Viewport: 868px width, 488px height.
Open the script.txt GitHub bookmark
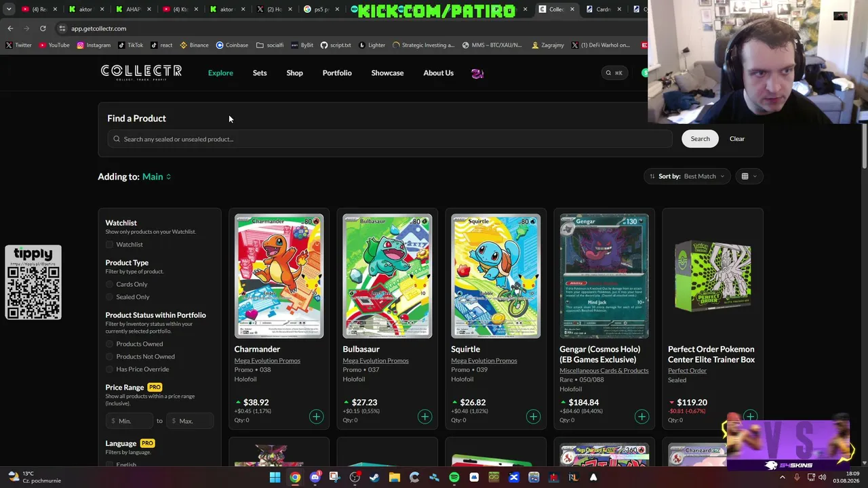click(336, 45)
